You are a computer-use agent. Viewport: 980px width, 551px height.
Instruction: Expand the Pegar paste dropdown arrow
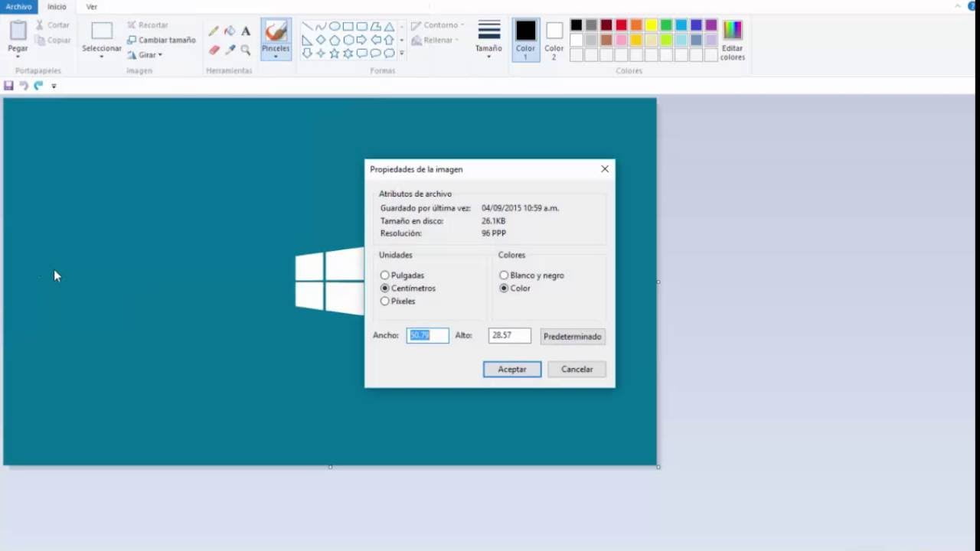[x=18, y=56]
